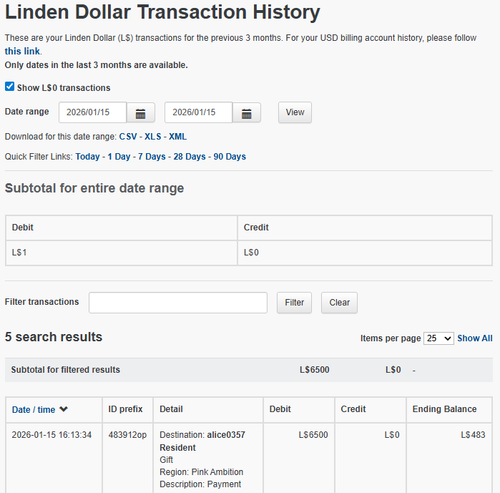Screen dimensions: 500x493
Task: Download the XML file
Action: click(178, 137)
